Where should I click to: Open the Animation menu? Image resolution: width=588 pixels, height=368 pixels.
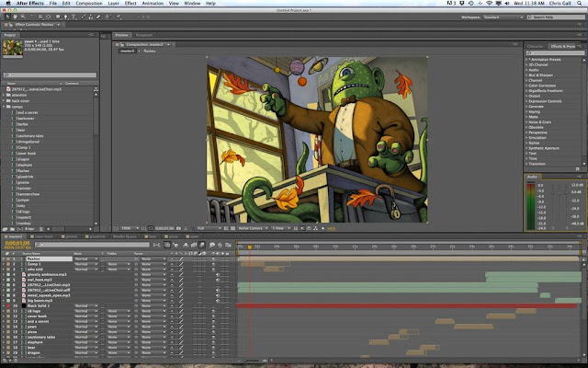click(153, 4)
